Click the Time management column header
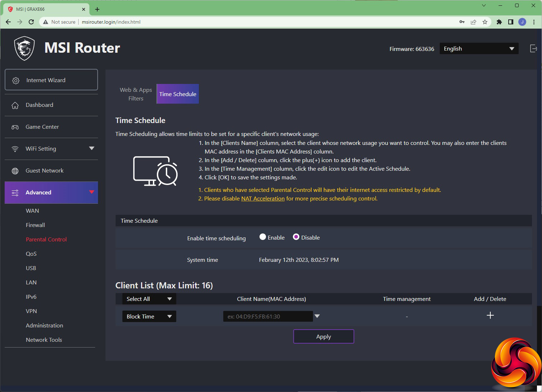Viewport: 542px width, 392px height. (x=407, y=299)
